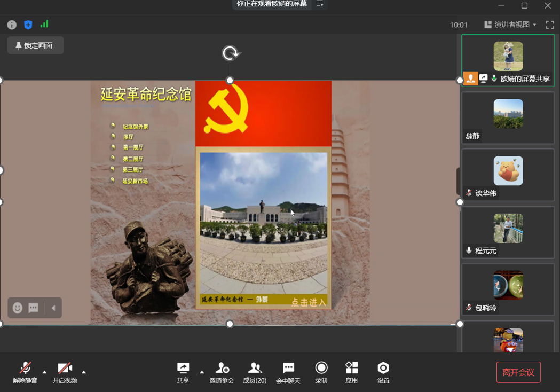Select 魏静's participant thumbnail
Screen dimensions: 560x392
point(508,118)
